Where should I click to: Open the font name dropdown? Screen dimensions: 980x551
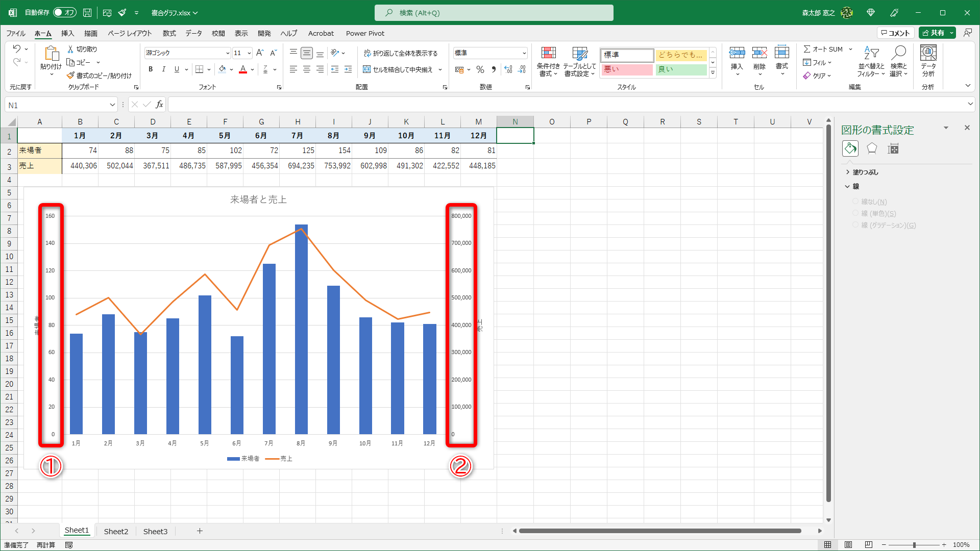pos(228,53)
